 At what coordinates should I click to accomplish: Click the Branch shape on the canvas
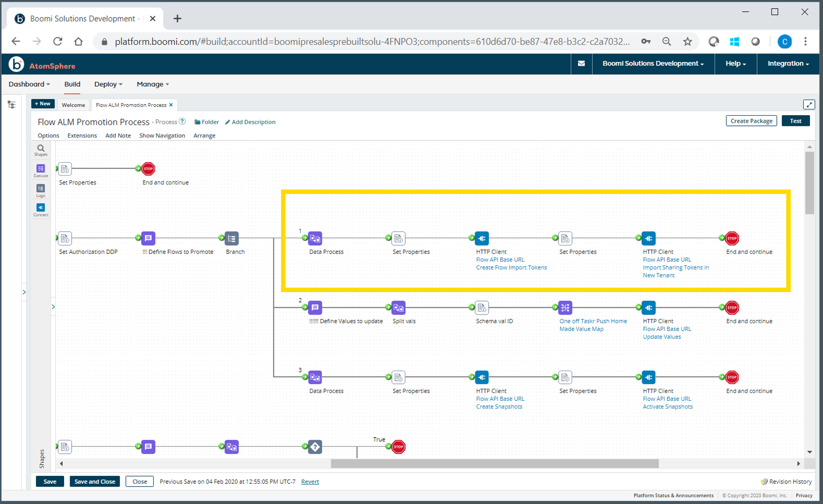pyautogui.click(x=231, y=238)
